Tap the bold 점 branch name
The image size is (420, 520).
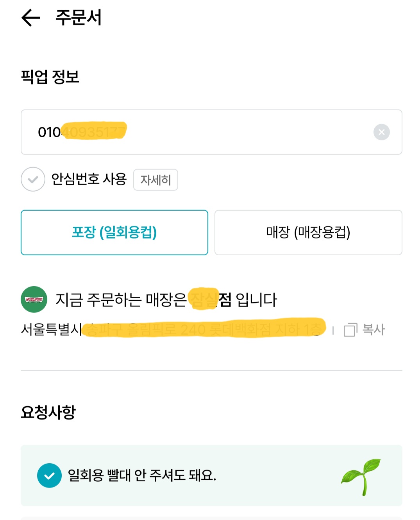[x=225, y=300]
